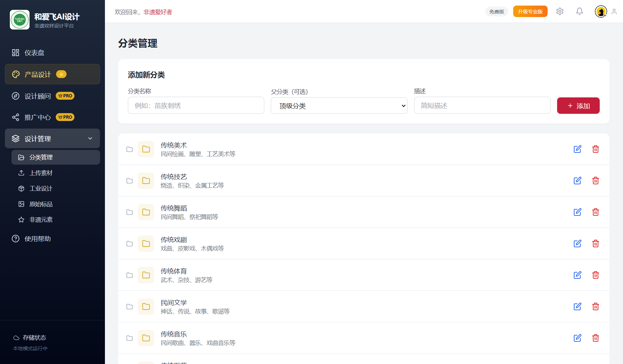The height and width of the screenshot is (364, 623).
Task: Edit the 传统戏剧 category
Action: (x=577, y=244)
